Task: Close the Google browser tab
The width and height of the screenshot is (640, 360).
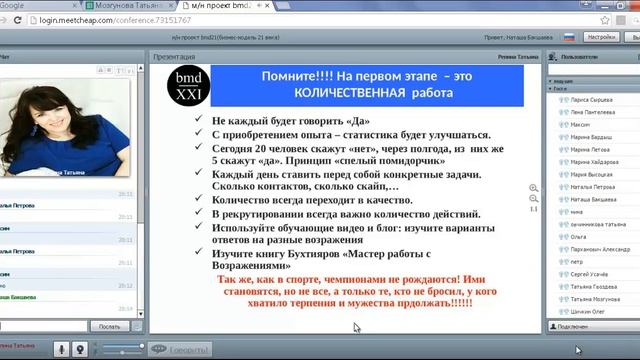Action: tap(74, 5)
